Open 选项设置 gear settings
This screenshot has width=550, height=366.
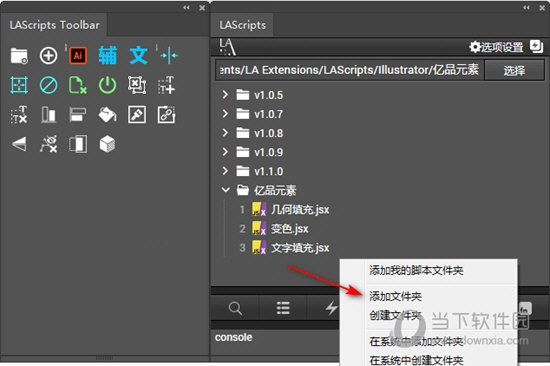click(496, 47)
